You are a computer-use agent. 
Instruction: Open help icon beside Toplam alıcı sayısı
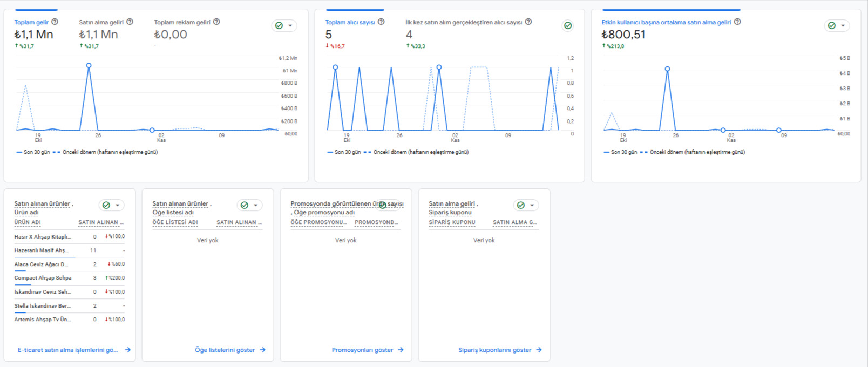pos(381,22)
